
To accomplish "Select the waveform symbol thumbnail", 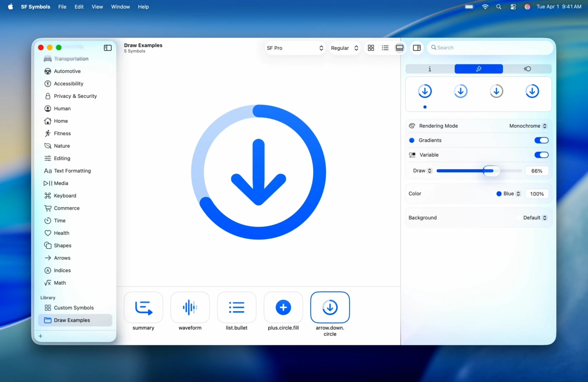I will (190, 307).
